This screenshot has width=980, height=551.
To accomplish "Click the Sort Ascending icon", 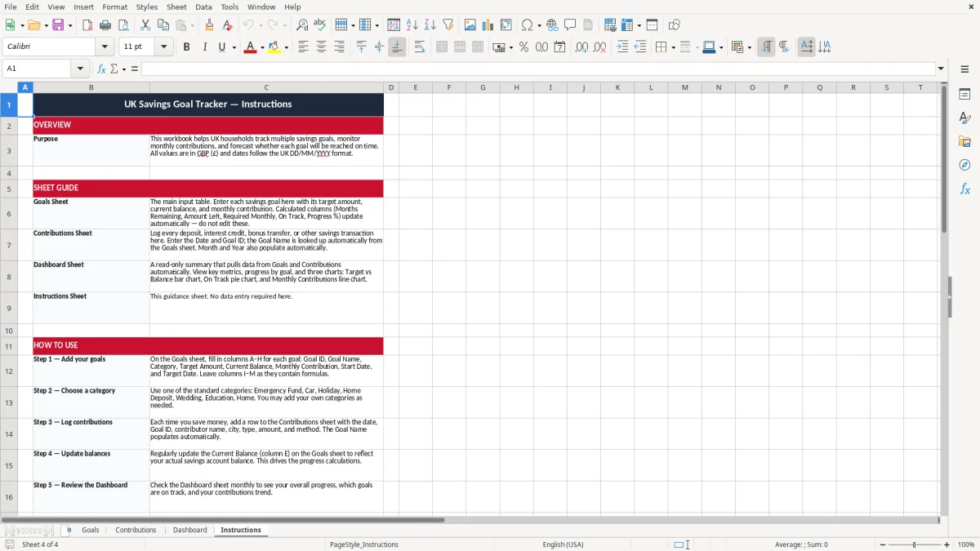I will [x=412, y=25].
